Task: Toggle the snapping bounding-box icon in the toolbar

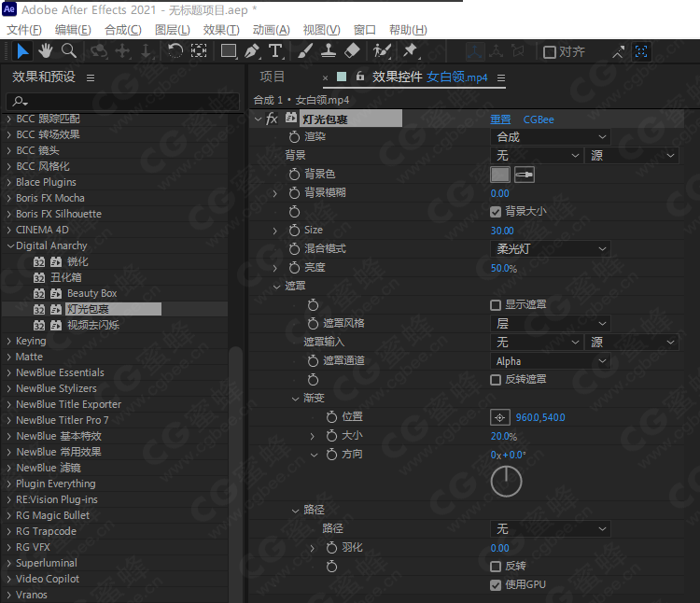Action: coord(641,51)
